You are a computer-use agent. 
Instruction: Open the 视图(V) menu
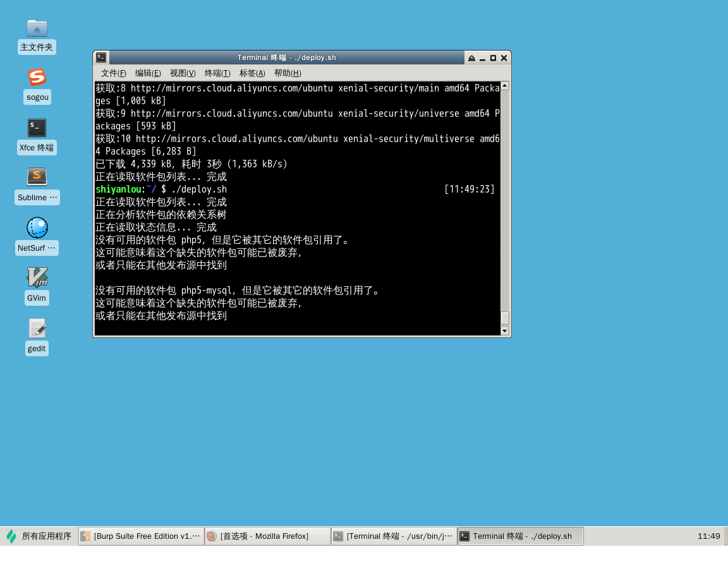click(183, 73)
